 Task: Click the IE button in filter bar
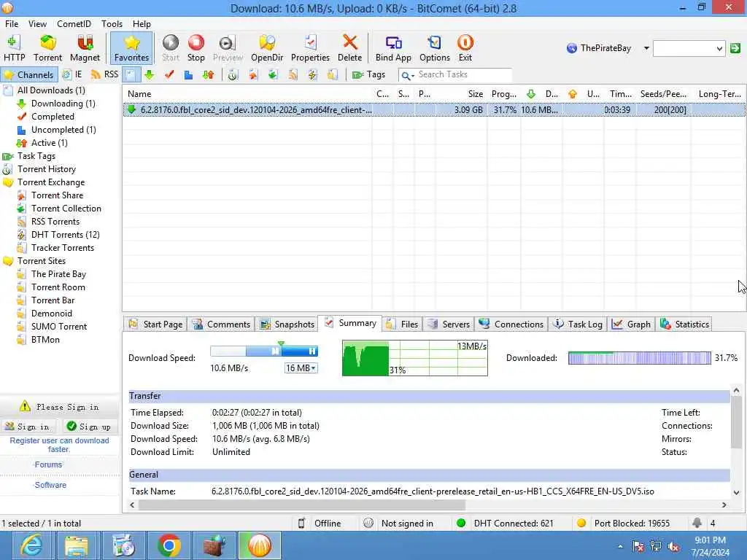click(73, 75)
